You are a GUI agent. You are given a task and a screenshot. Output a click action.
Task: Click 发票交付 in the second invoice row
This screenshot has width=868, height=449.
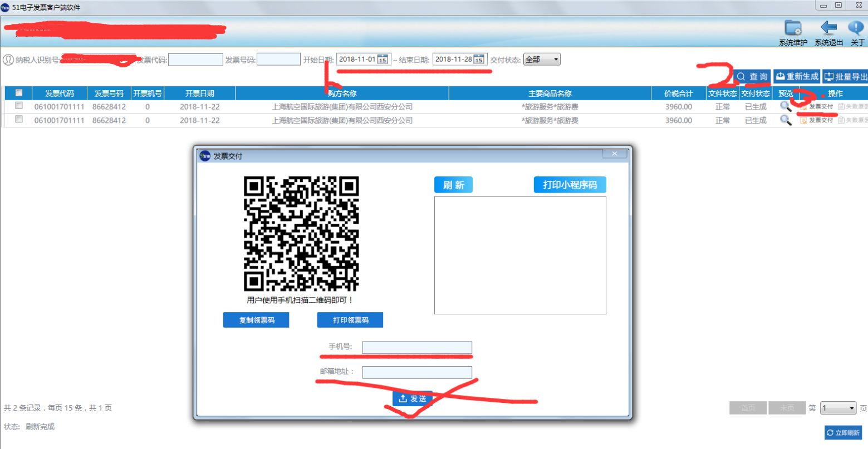coord(817,120)
